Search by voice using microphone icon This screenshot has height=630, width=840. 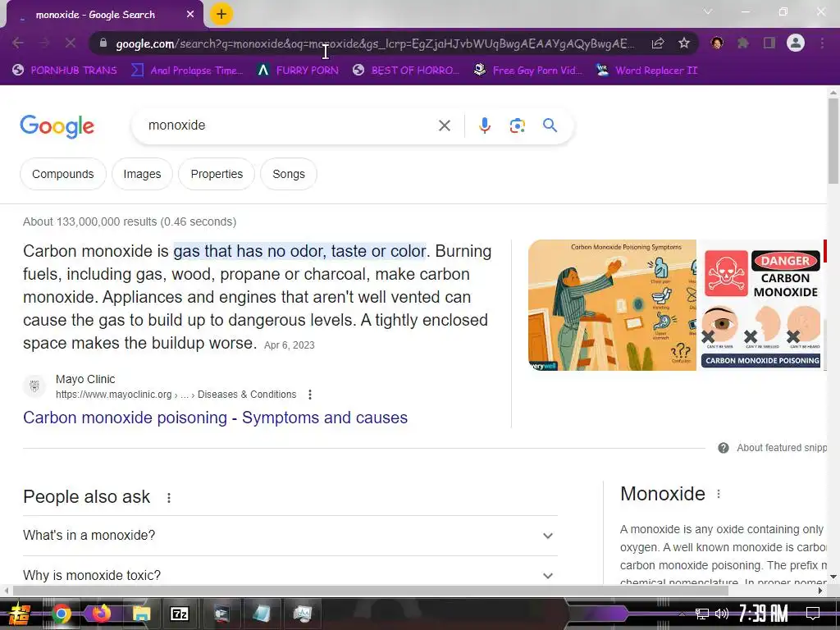click(x=485, y=126)
